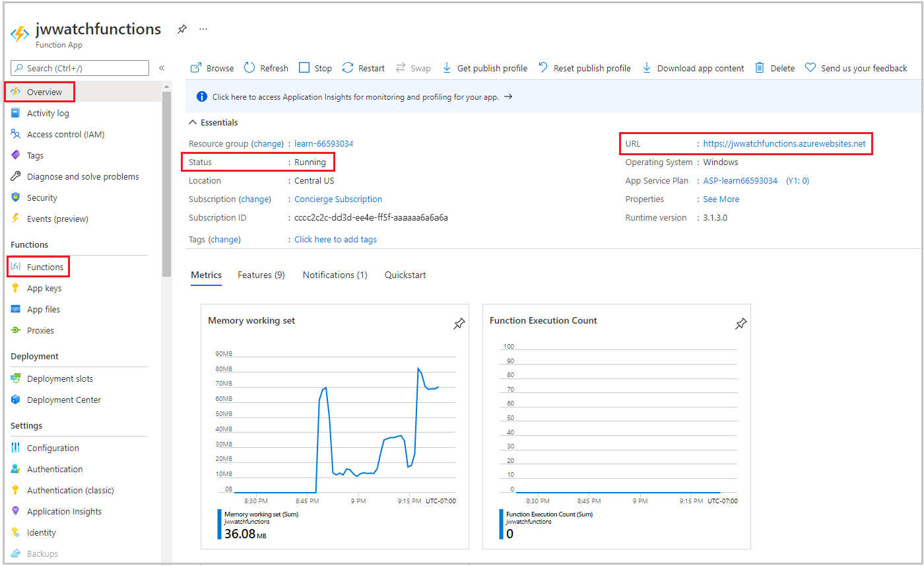
Task: Open the Notifications (1) tab
Action: coord(335,275)
